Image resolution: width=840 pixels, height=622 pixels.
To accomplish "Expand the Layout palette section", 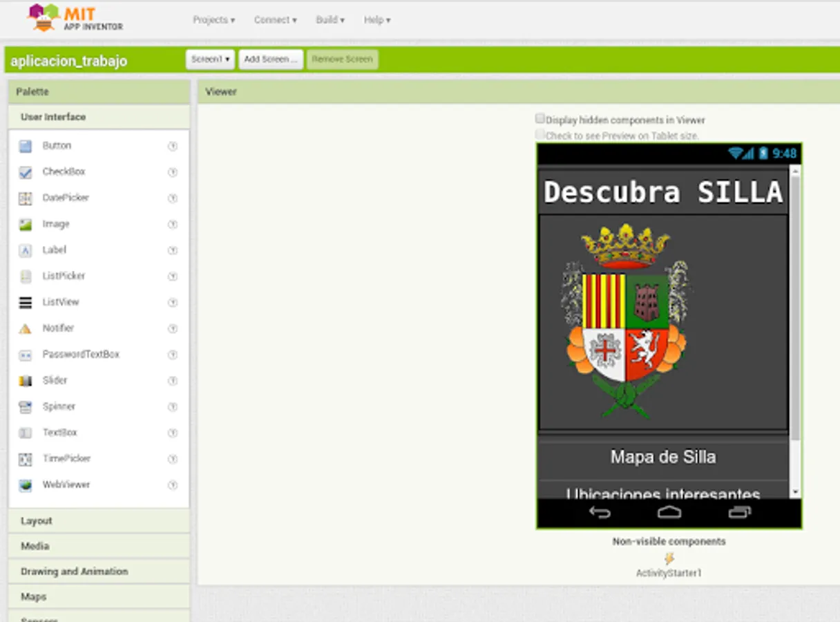I will point(99,521).
